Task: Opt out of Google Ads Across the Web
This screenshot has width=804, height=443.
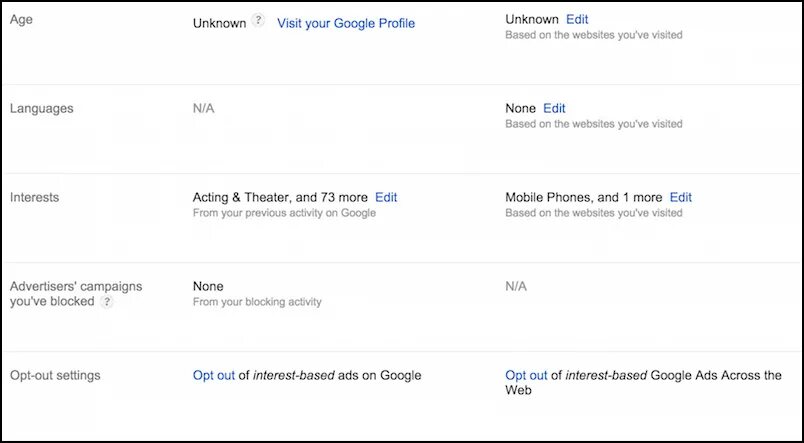Action: point(526,375)
